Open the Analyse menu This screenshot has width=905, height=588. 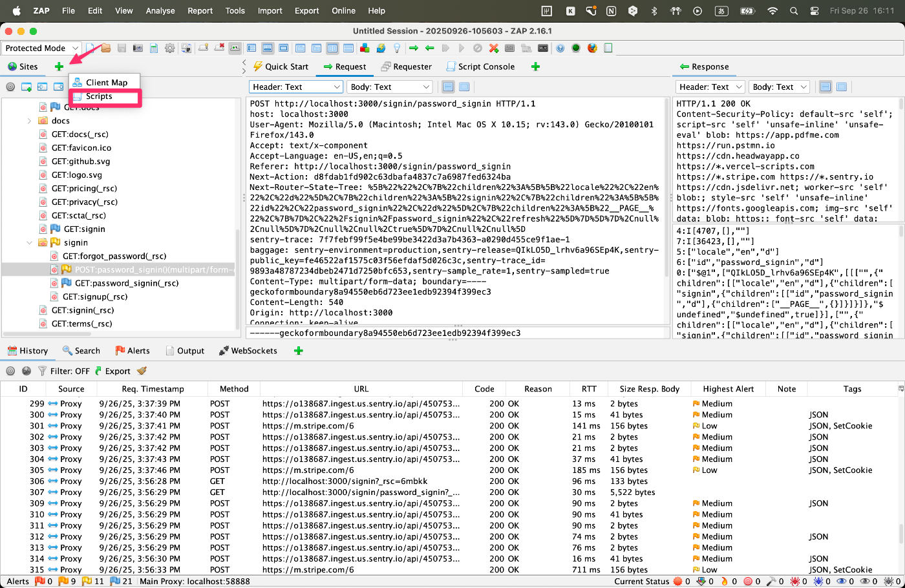tap(160, 10)
